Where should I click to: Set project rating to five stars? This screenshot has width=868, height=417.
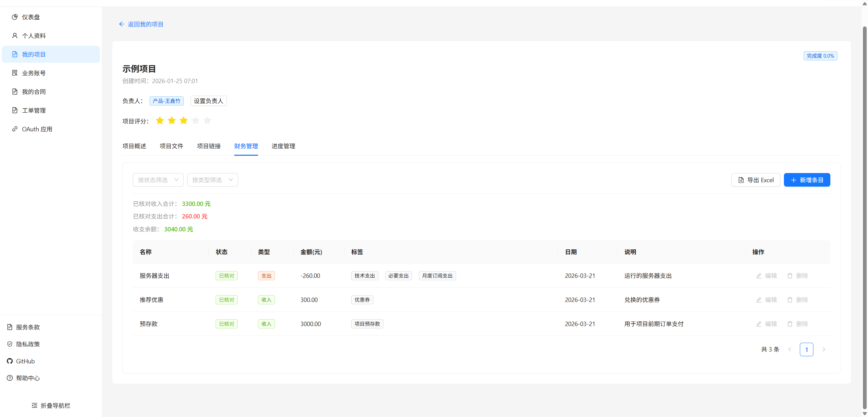(x=207, y=120)
